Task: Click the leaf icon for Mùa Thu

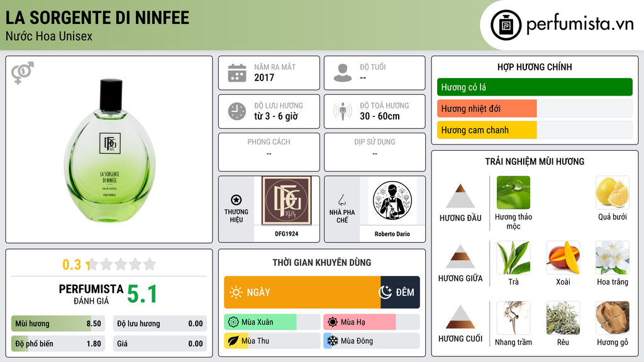Action: pos(233,341)
